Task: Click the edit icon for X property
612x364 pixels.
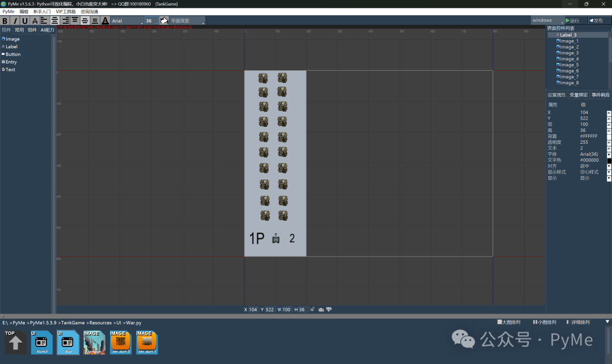Action: pos(609,113)
